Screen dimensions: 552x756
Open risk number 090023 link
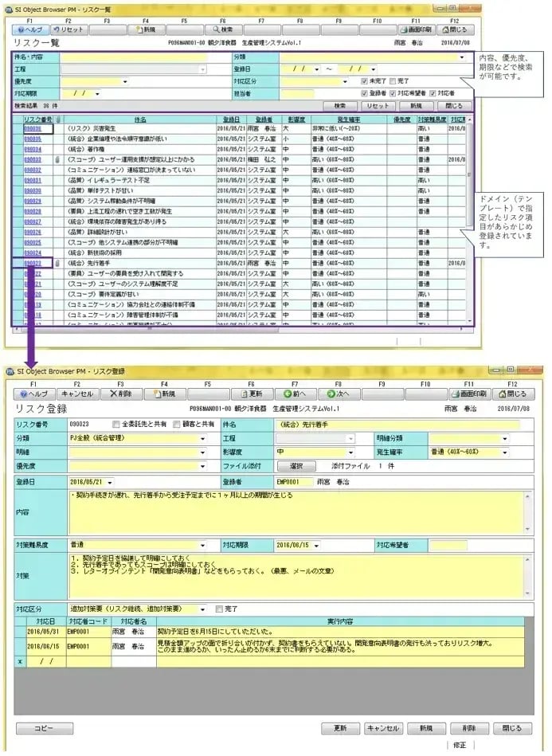tap(33, 263)
